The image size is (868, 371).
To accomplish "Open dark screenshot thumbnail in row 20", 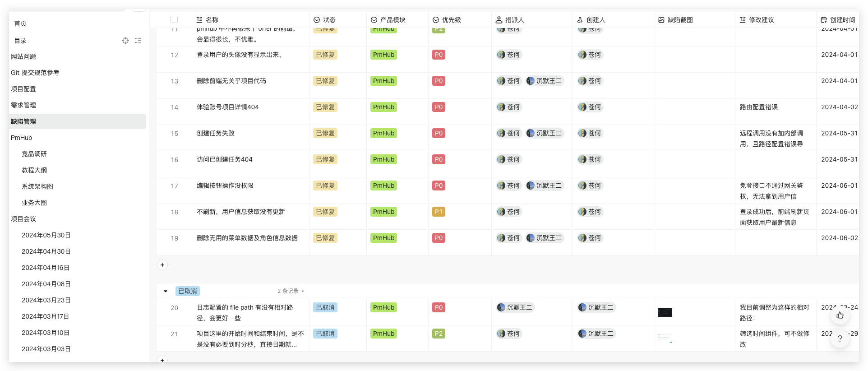I will coord(665,312).
